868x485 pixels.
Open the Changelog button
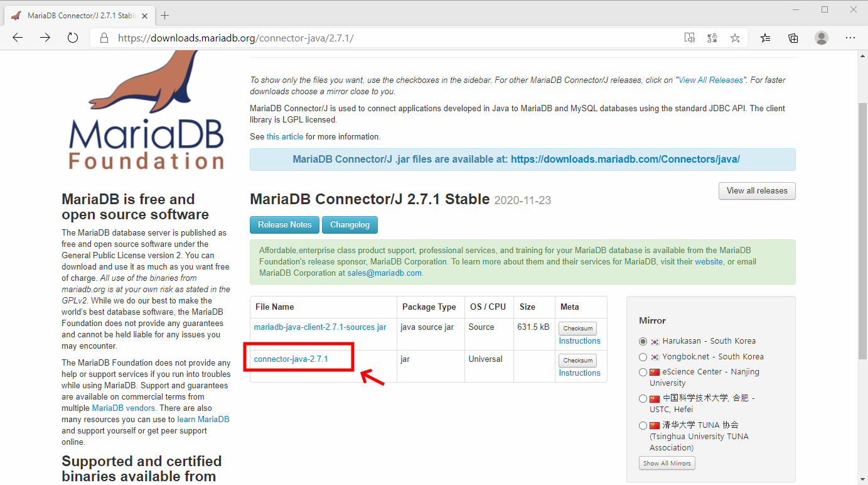[x=350, y=225]
